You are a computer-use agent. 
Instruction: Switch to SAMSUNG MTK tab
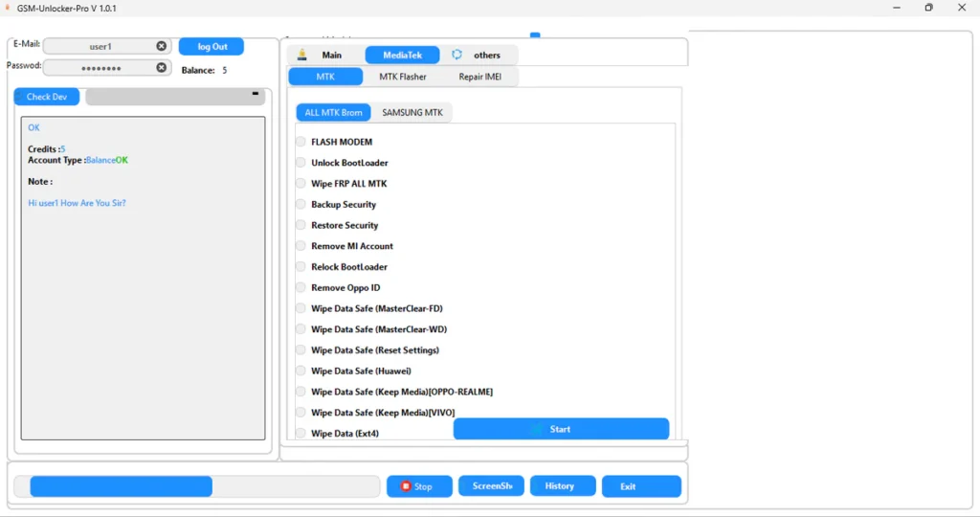412,113
